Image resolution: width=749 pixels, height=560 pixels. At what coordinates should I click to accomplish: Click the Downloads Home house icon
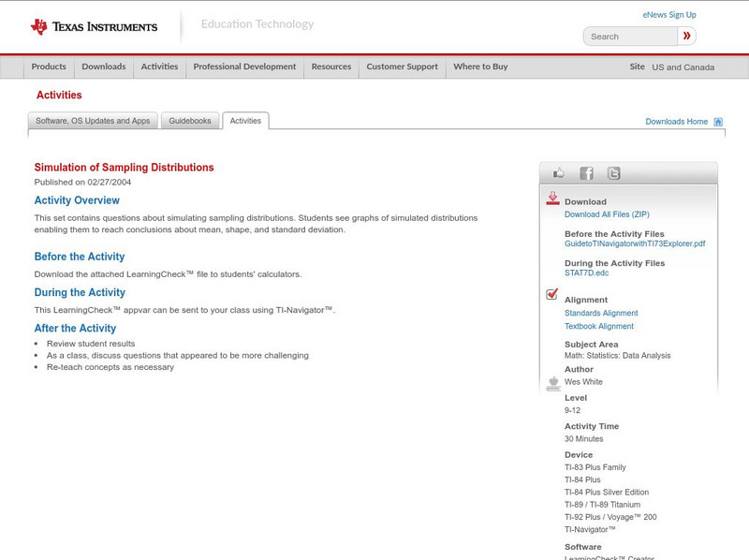coord(718,122)
